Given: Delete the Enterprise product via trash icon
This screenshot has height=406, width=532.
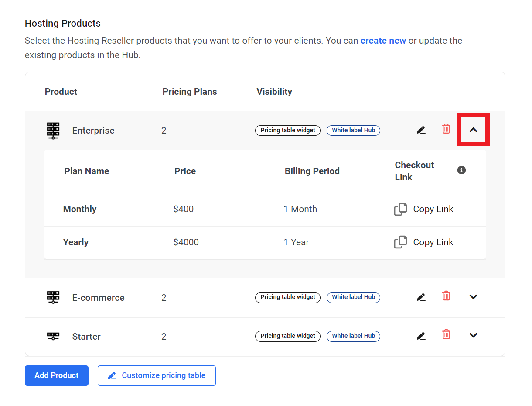Looking at the screenshot, I should point(446,129).
